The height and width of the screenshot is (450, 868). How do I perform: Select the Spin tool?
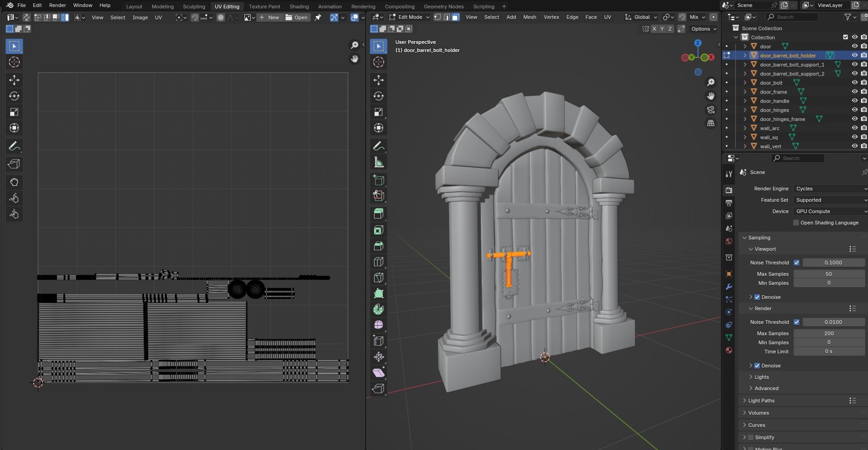point(378,309)
